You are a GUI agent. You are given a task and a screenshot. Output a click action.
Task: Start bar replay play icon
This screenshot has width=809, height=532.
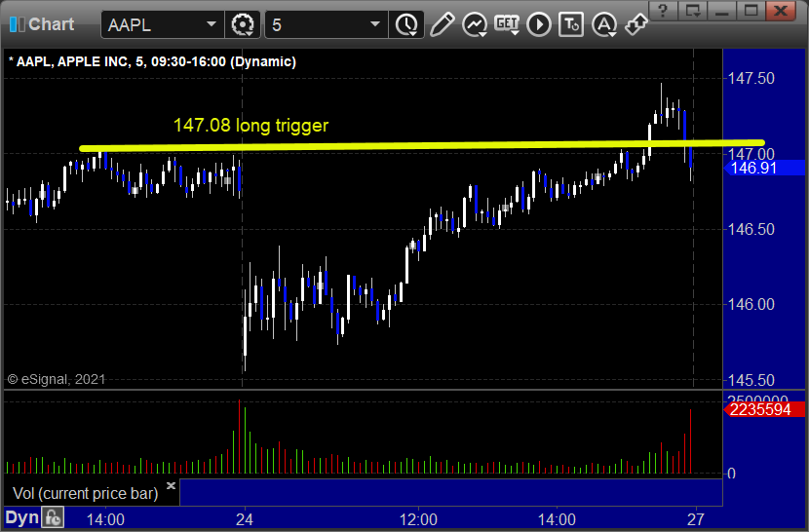(539, 24)
